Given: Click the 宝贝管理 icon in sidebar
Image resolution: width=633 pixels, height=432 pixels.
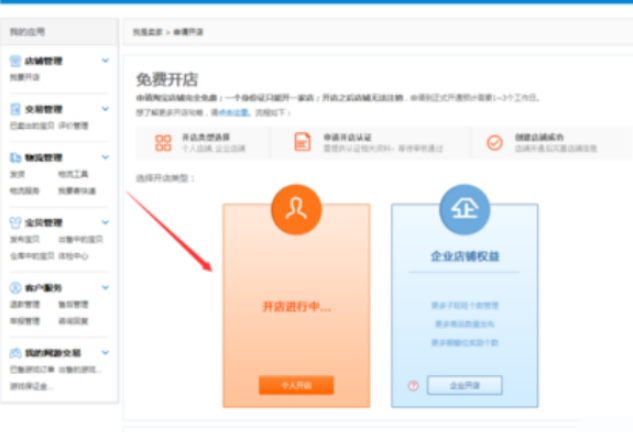Looking at the screenshot, I should click(x=16, y=222).
